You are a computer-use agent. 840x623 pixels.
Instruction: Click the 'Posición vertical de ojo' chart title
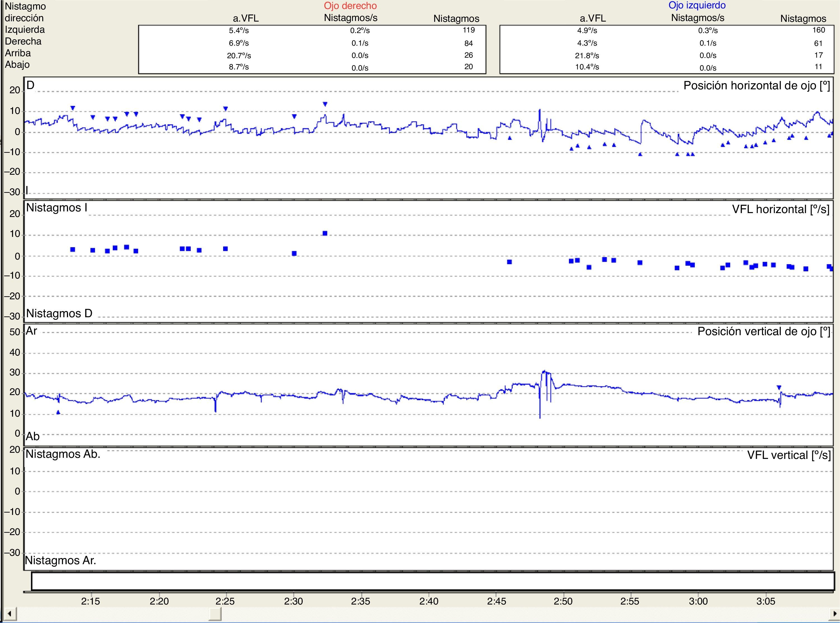click(x=764, y=332)
